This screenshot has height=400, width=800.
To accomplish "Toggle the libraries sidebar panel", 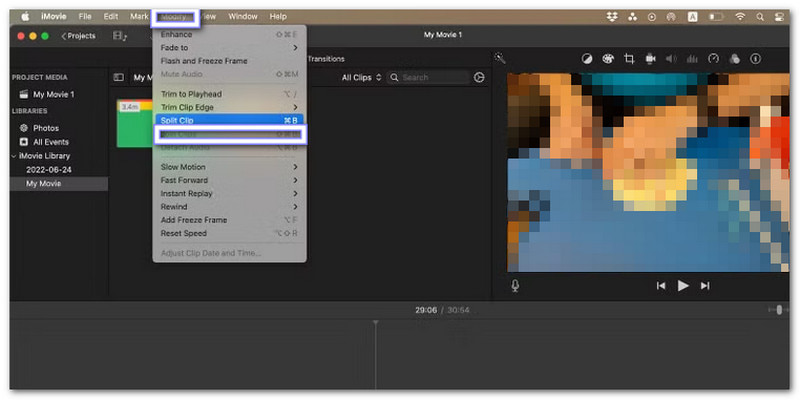I will 118,77.
